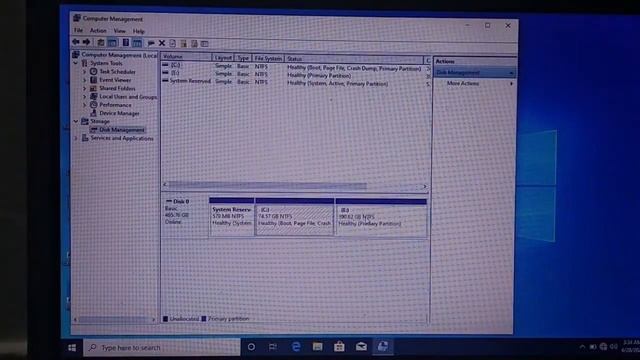Image resolution: width=640 pixels, height=360 pixels.
Task: Click the volume list scroll-right arrow
Action: point(424,187)
